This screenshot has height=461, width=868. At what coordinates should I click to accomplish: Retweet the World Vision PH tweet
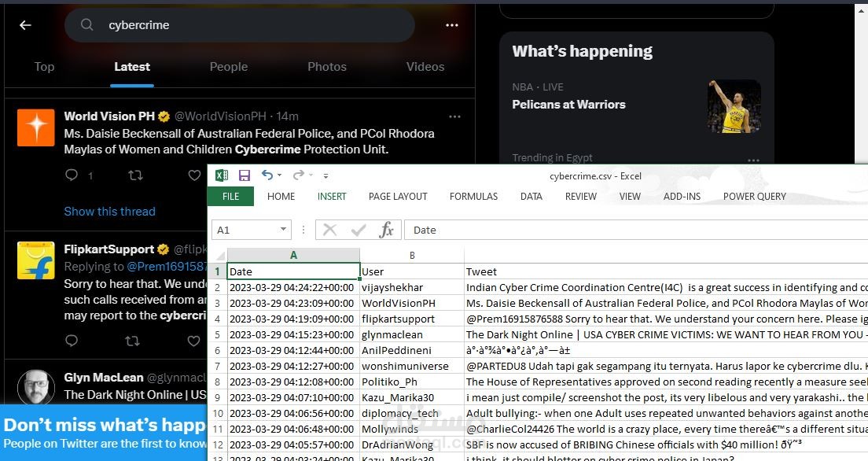tap(135, 175)
